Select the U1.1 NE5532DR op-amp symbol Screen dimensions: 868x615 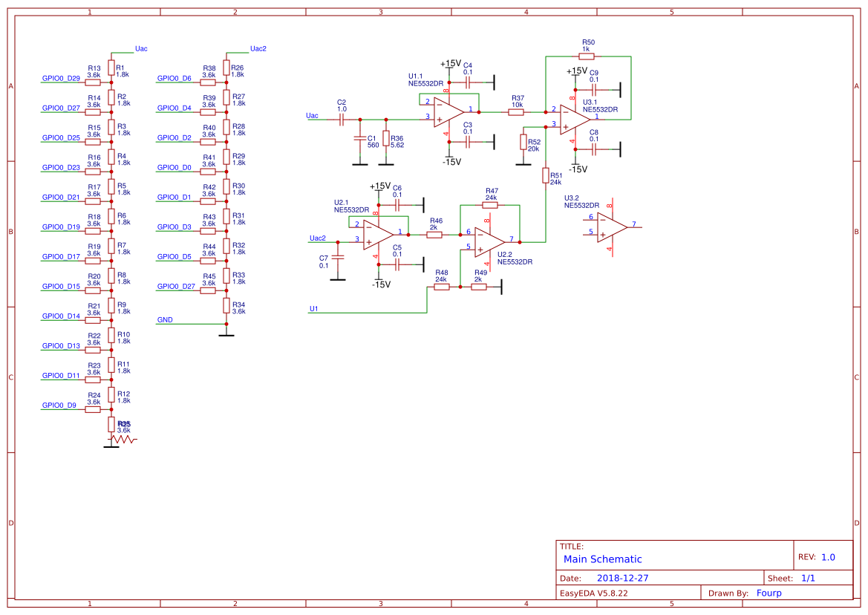pos(449,112)
